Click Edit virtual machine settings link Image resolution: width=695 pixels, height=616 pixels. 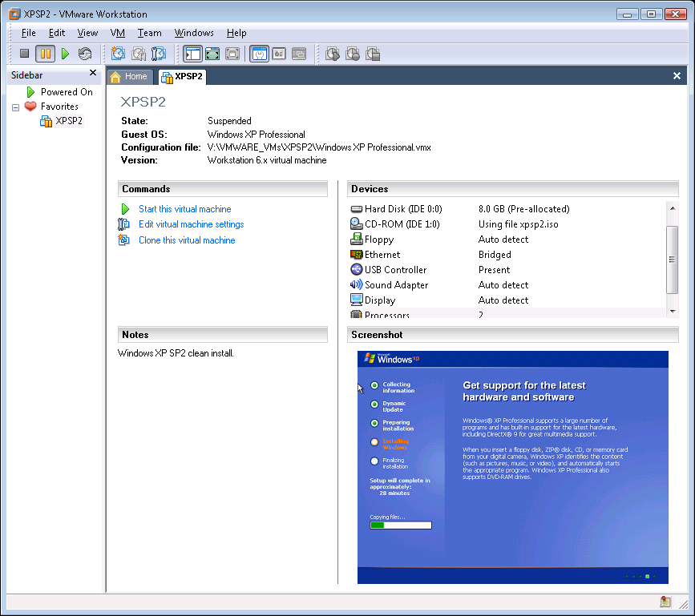(191, 224)
